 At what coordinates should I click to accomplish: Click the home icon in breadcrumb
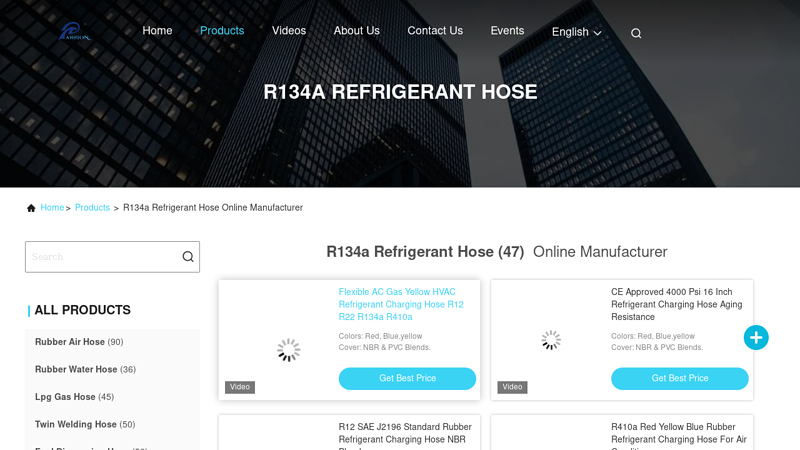tap(31, 208)
